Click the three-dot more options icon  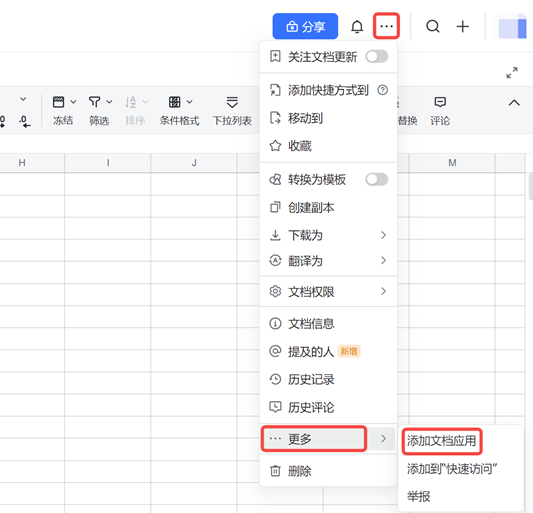point(386,26)
